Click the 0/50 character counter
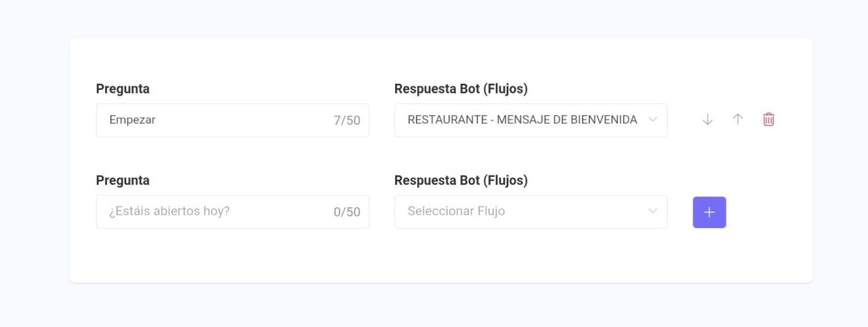Image resolution: width=868 pixels, height=327 pixels. [x=347, y=212]
